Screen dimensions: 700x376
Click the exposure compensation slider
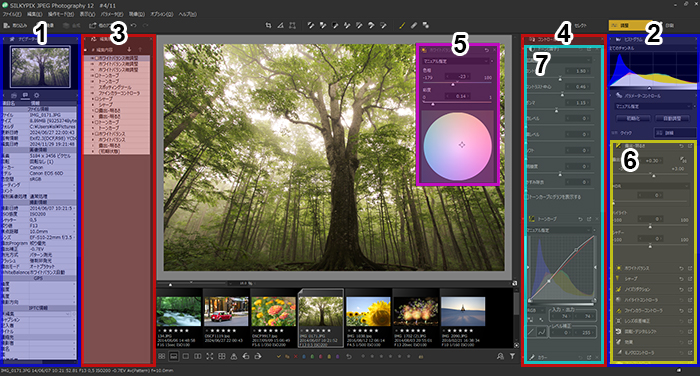(x=650, y=175)
